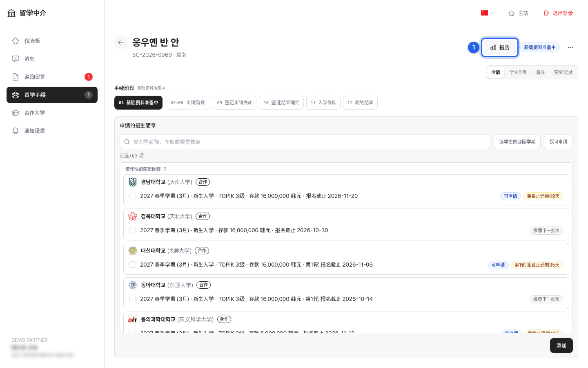Click 동의과학대학교 DIT logo
This screenshot has width=588, height=368.
[x=133, y=319]
